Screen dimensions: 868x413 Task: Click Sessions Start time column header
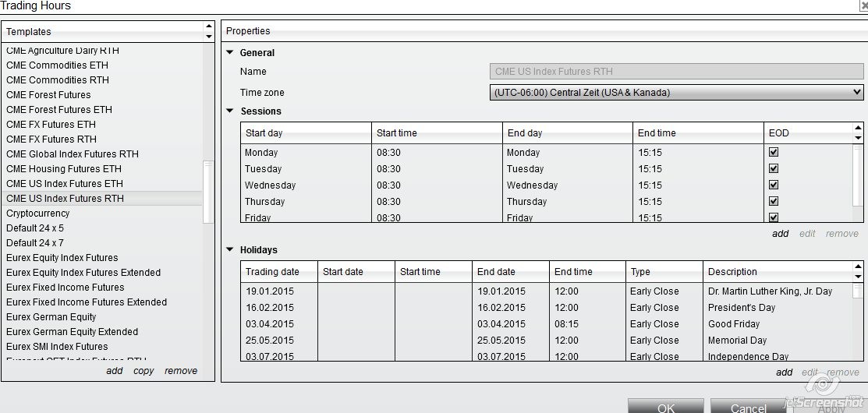click(437, 132)
